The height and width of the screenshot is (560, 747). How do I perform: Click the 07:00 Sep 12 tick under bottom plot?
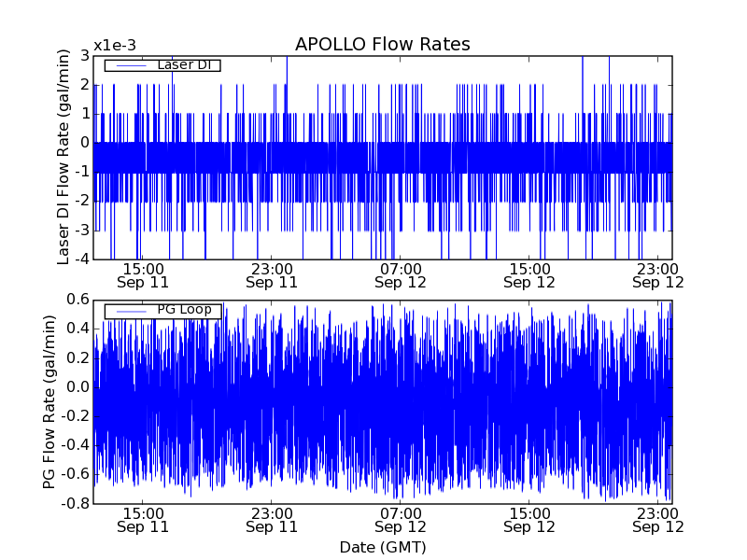[x=401, y=520]
